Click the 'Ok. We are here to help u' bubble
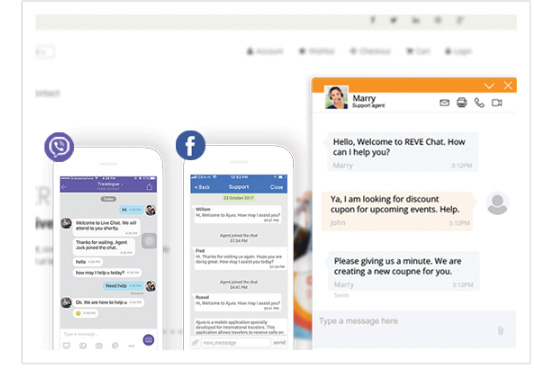The image size is (534, 370). [108, 302]
